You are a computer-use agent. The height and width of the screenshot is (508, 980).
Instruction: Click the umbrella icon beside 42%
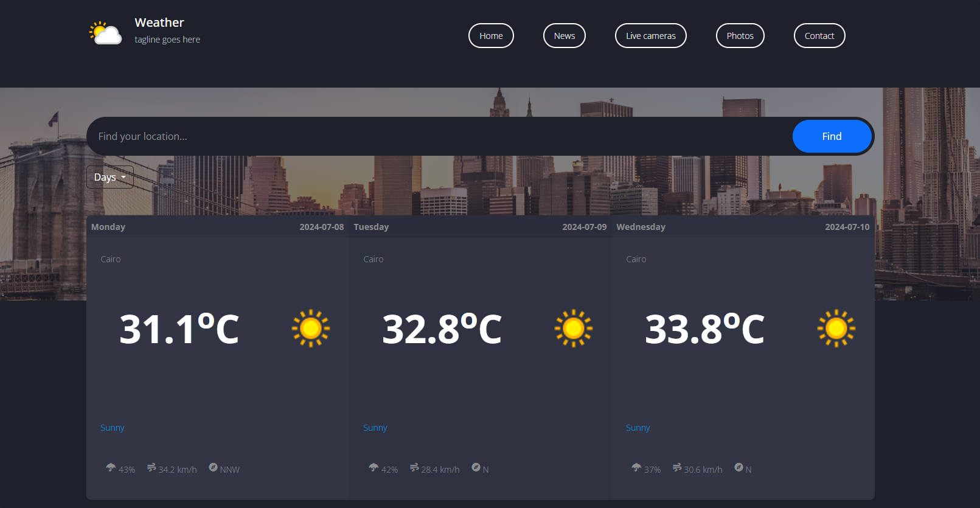[374, 467]
